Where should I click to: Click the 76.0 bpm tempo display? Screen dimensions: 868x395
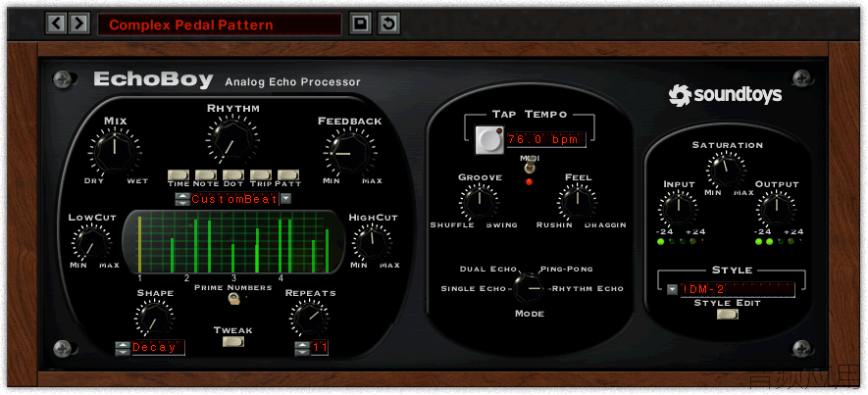(546, 139)
